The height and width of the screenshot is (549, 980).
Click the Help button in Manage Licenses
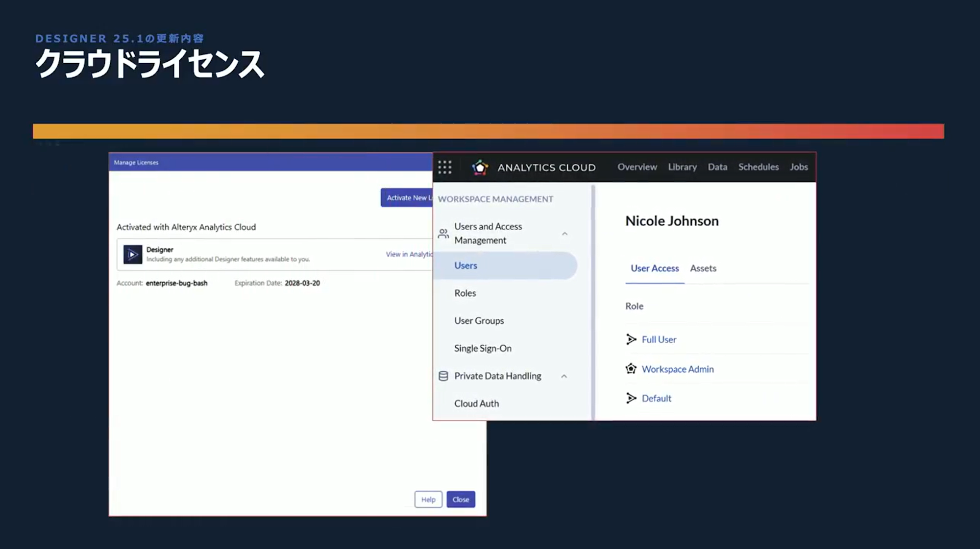pos(428,500)
